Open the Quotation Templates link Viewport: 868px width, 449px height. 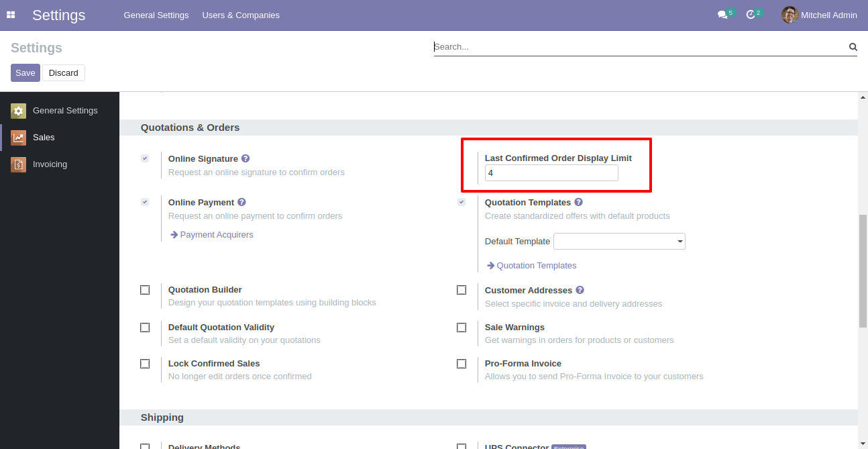pos(532,266)
